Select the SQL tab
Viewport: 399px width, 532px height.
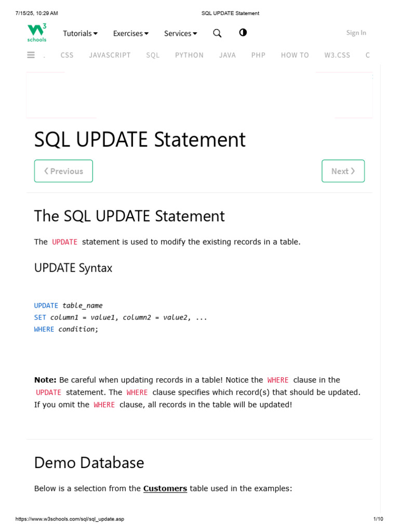[x=153, y=55]
